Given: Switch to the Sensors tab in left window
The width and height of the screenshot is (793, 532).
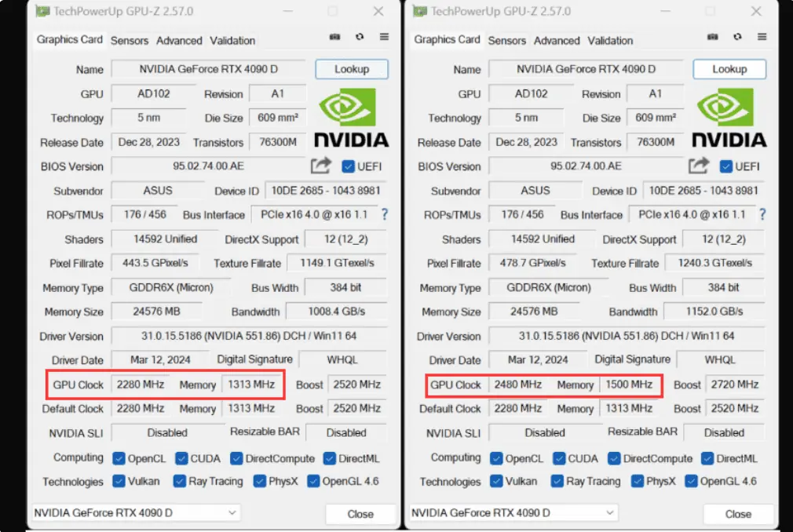Looking at the screenshot, I should (x=130, y=41).
